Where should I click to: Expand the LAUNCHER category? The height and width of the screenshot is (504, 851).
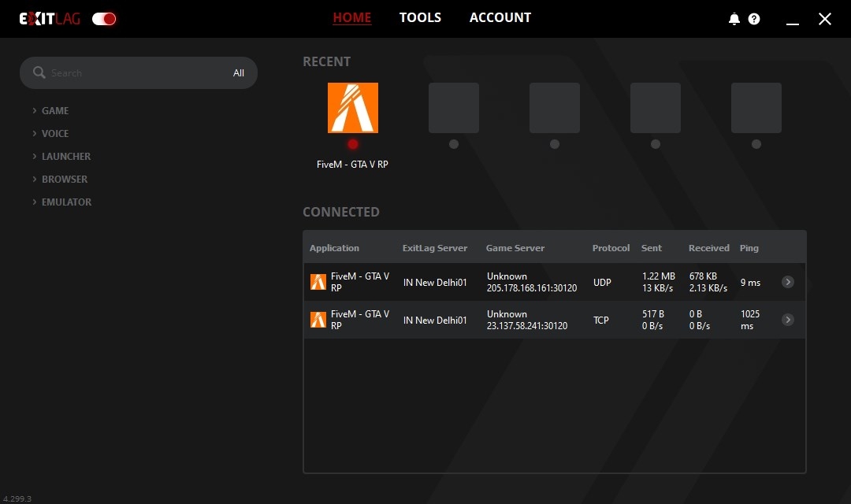(65, 157)
